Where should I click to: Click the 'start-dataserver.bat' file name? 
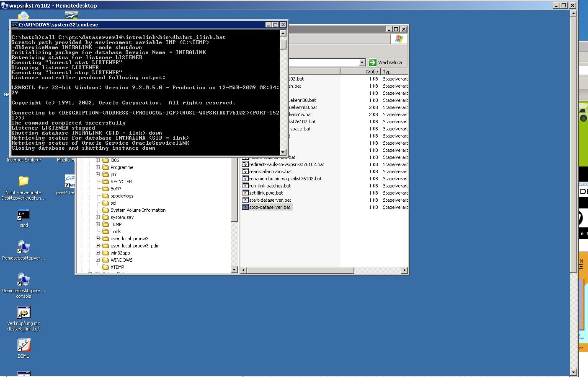pyautogui.click(x=270, y=200)
